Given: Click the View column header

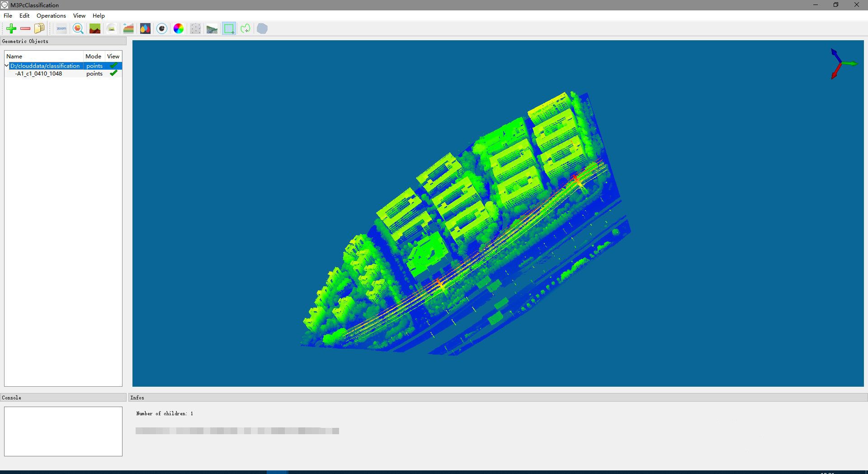Looking at the screenshot, I should [113, 56].
